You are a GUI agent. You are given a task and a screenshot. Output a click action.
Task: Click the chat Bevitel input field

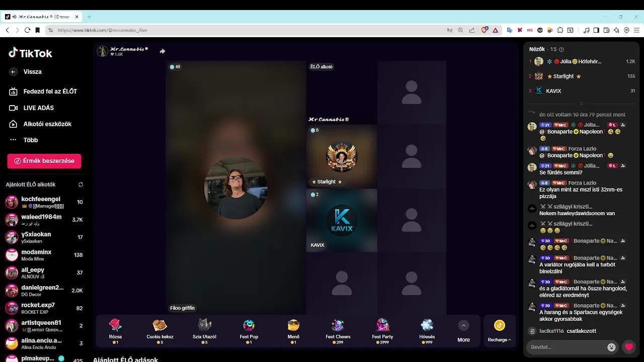566,347
